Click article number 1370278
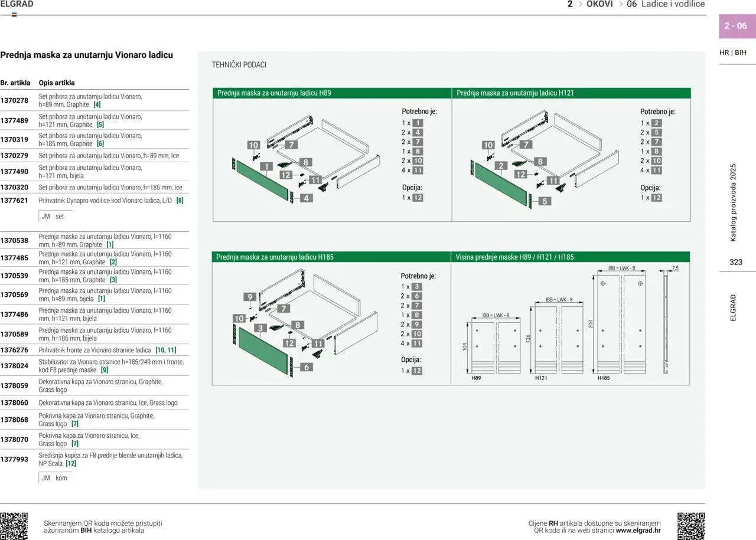The width and height of the screenshot is (756, 540). [15, 100]
